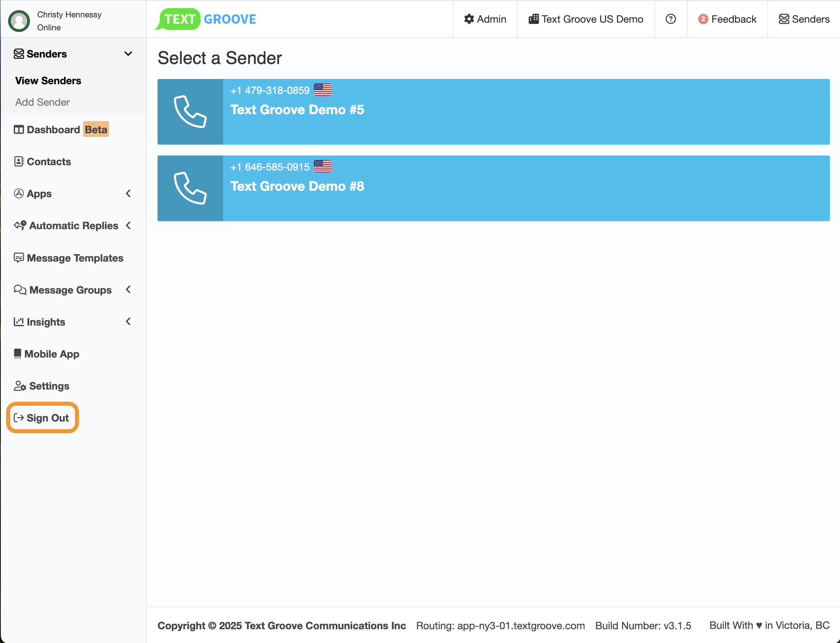This screenshot has width=840, height=643.
Task: Expand the Automatic Replies submenu
Action: [x=128, y=226]
